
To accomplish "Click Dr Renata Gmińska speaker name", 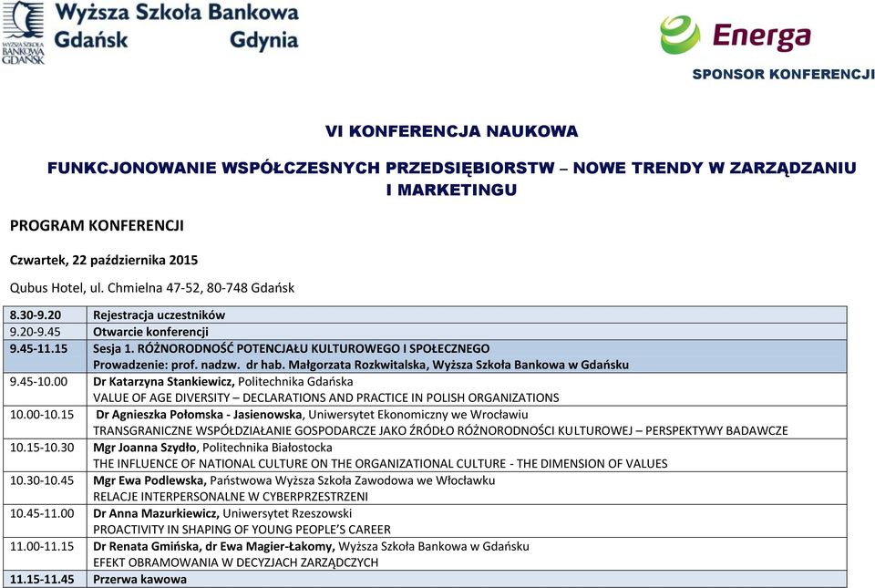I will point(147,546).
